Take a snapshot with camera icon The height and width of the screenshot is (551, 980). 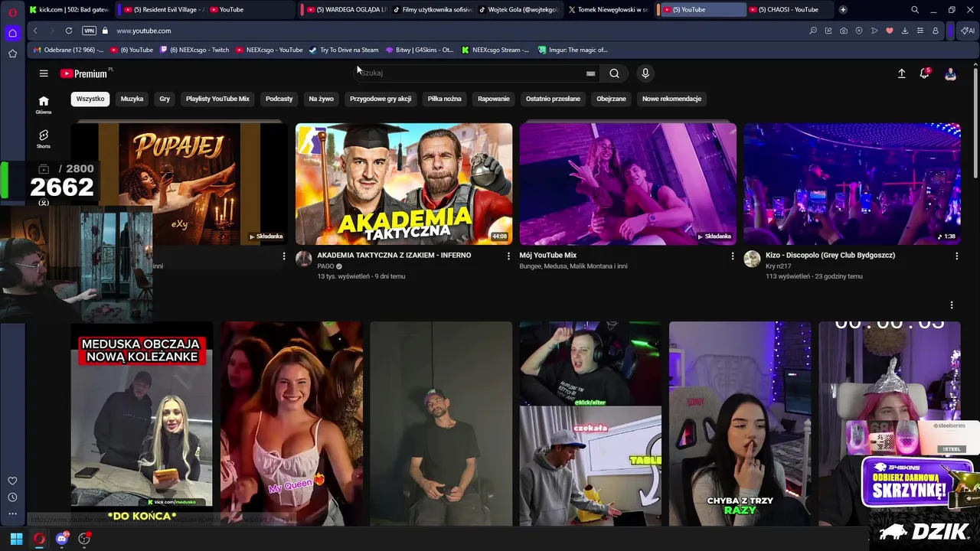(844, 31)
